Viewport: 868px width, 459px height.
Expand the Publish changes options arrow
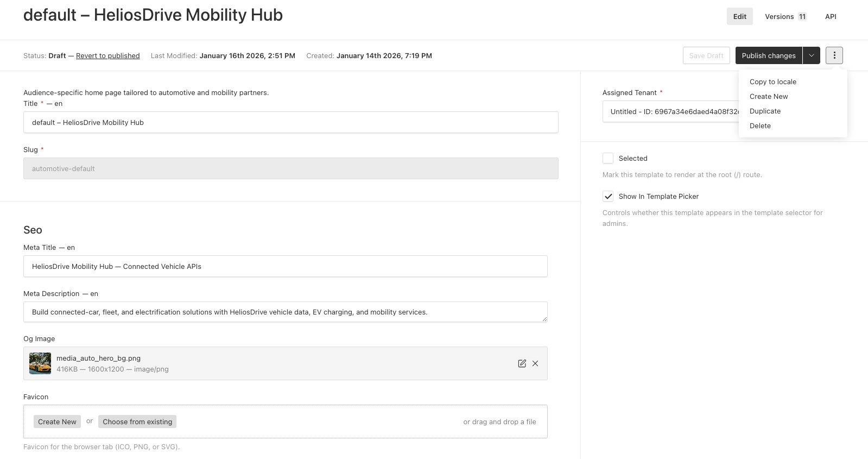pos(812,55)
